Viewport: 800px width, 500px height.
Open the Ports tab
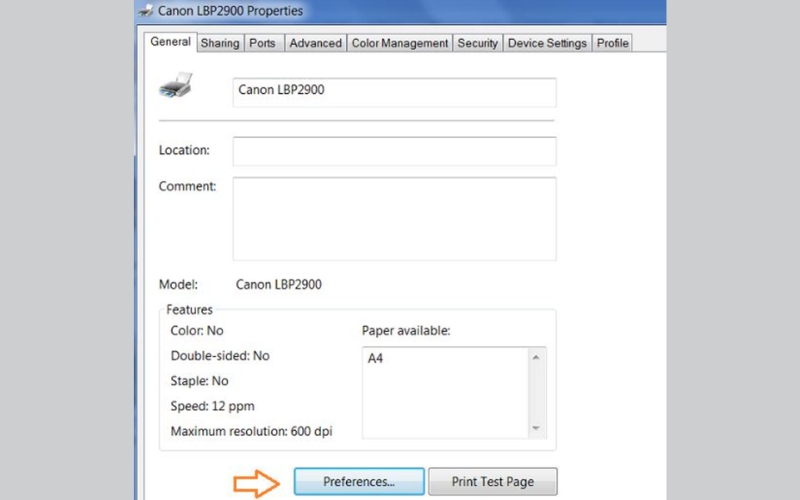tap(262, 43)
